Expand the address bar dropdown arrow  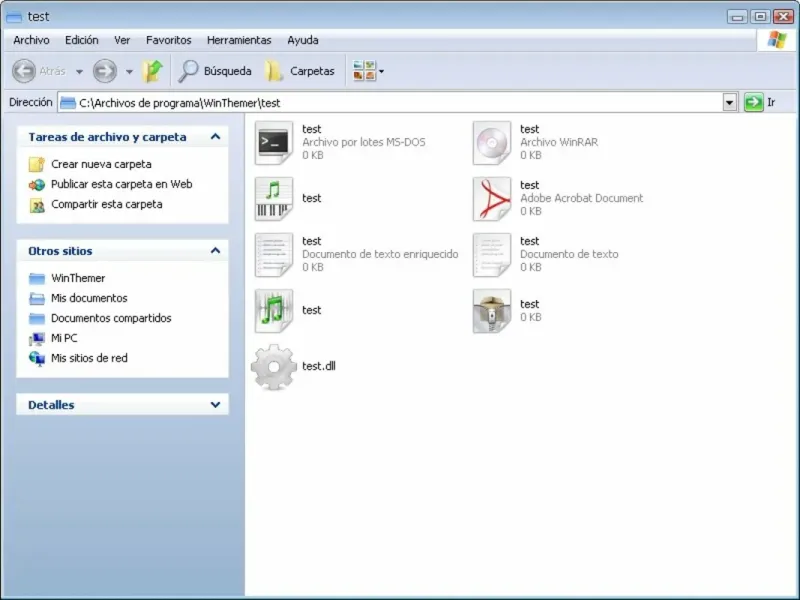730,103
